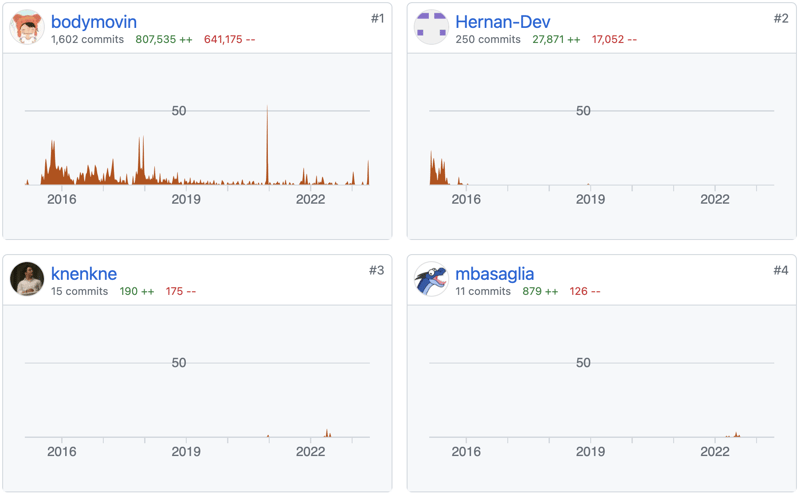Open the mbasaglia profile link

point(494,273)
